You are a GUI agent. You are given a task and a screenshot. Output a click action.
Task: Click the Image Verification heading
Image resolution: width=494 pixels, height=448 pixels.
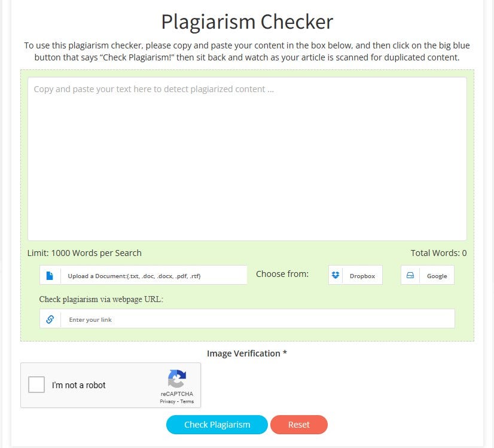click(x=246, y=353)
